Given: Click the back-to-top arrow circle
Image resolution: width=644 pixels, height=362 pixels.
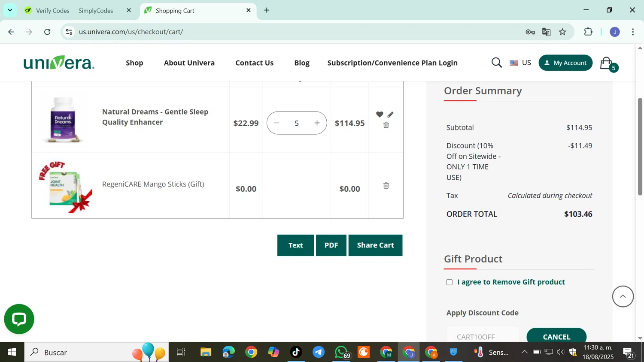Looking at the screenshot, I should 623,296.
